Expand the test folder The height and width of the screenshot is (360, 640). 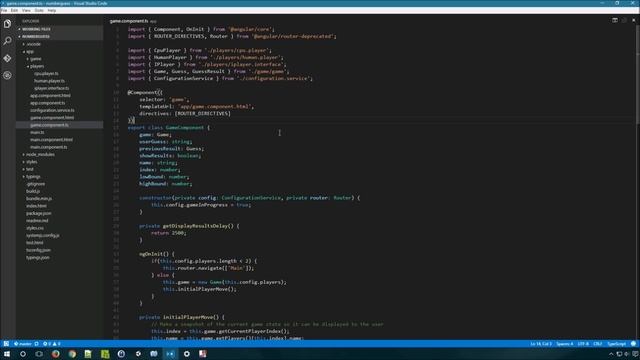(x=30, y=169)
